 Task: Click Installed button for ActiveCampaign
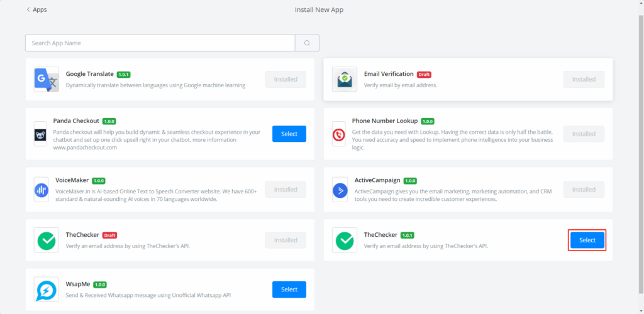coord(584,190)
